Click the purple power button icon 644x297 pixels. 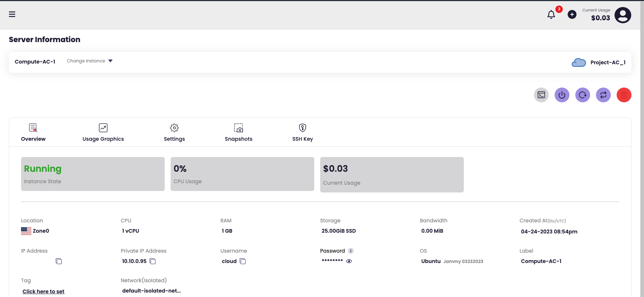[562, 95]
